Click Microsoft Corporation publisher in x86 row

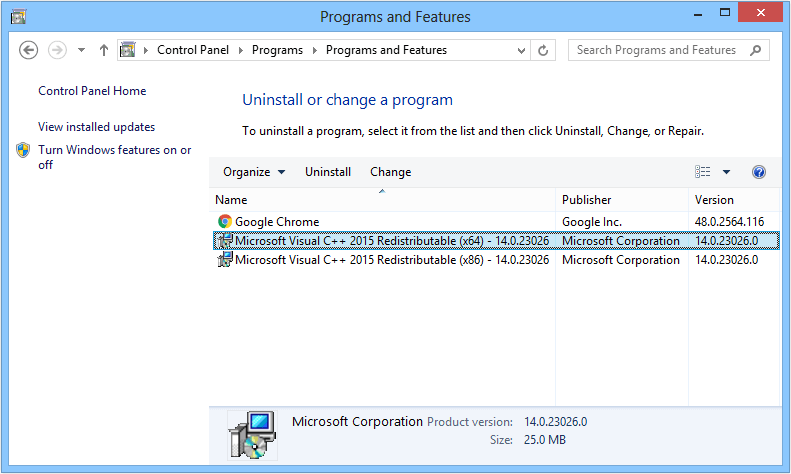(x=620, y=260)
